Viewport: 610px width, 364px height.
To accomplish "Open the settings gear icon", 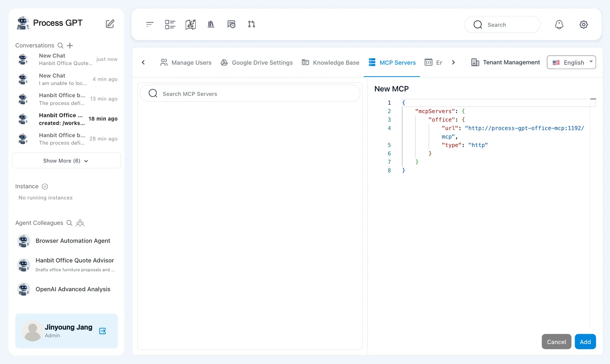I will pos(584,24).
